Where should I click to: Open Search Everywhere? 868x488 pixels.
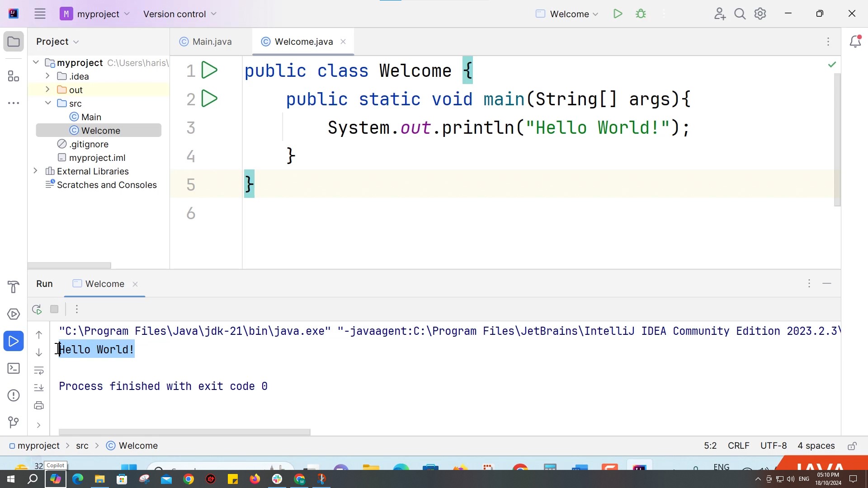point(740,14)
